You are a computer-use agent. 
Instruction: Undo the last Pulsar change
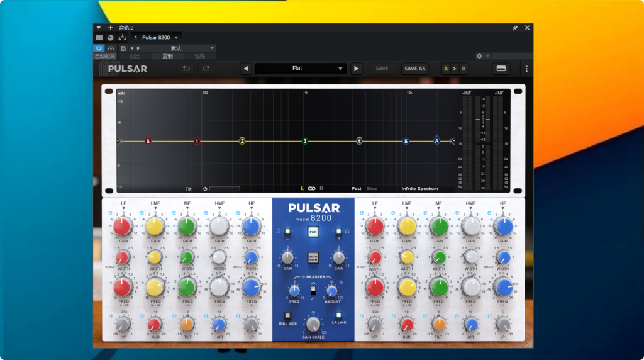(186, 69)
